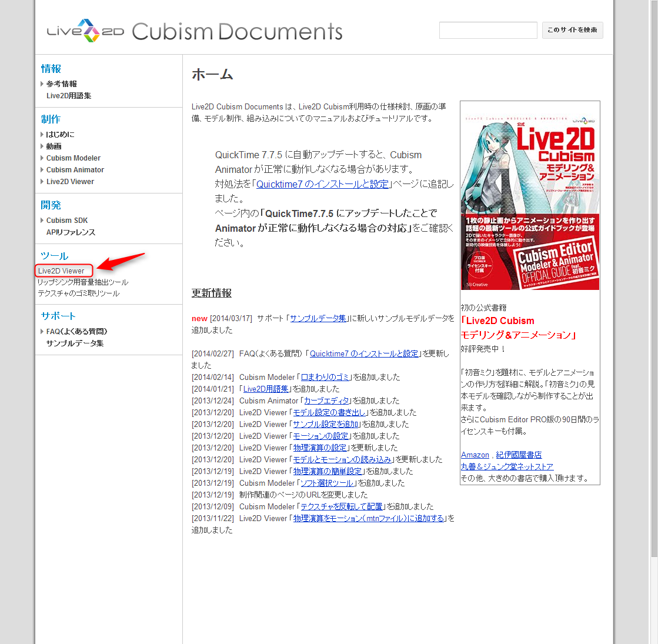Open the 制作 section heading
658x644 pixels.
pyautogui.click(x=51, y=119)
